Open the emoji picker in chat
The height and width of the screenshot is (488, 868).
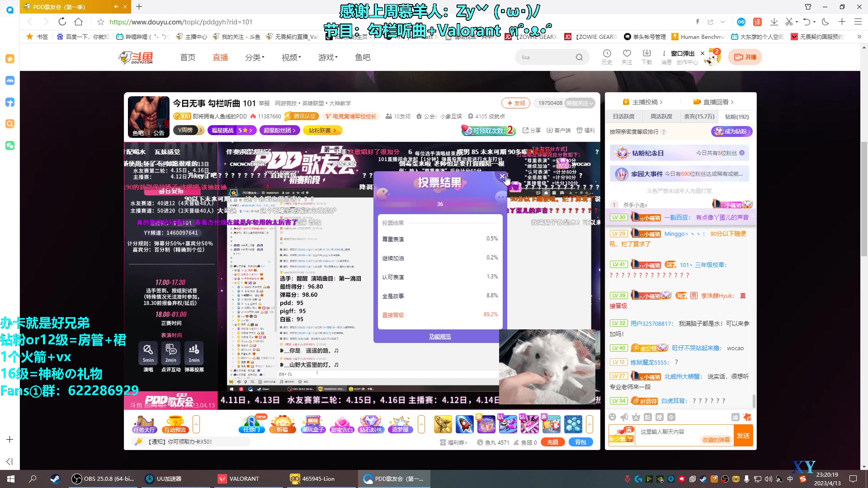(x=613, y=417)
